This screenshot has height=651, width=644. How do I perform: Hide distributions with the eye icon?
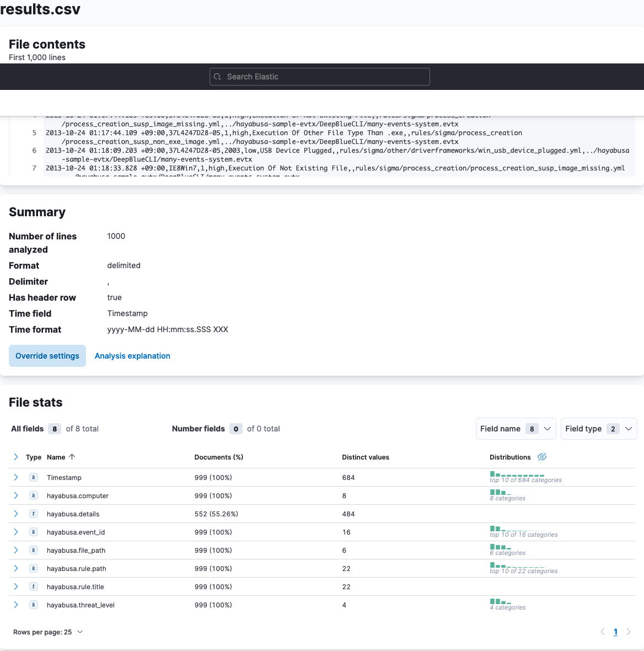point(542,457)
